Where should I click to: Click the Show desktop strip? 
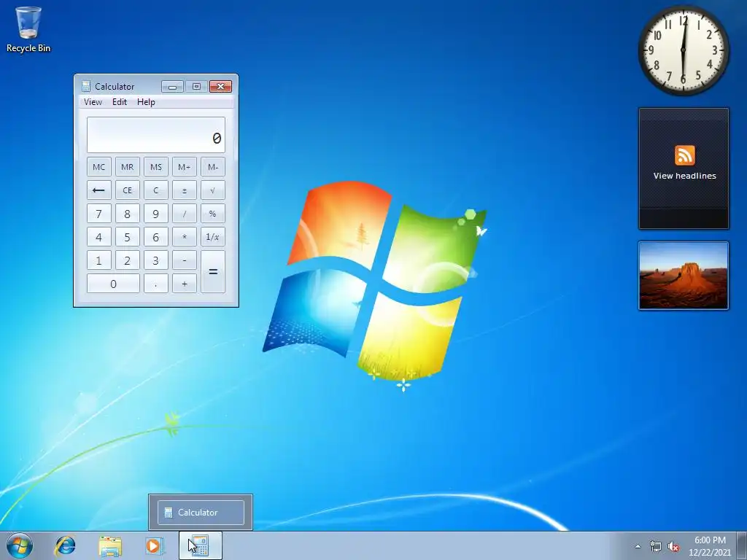pos(742,545)
